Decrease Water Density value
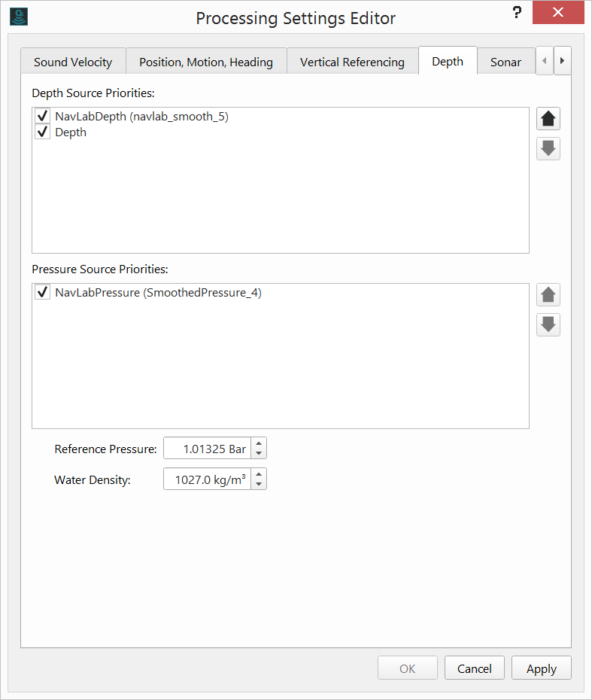This screenshot has height=700, width=592. pos(259,483)
